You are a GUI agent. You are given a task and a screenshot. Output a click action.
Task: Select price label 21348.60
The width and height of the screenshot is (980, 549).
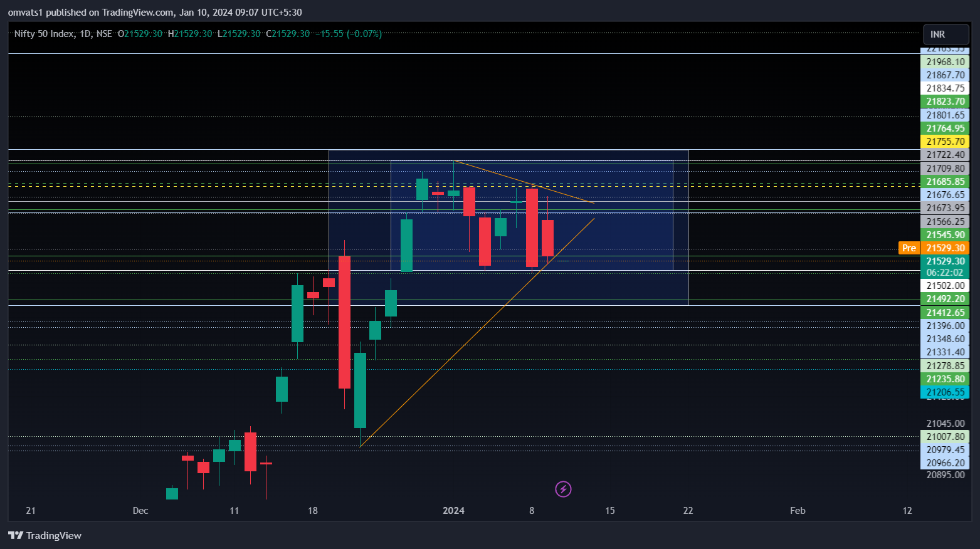point(945,339)
